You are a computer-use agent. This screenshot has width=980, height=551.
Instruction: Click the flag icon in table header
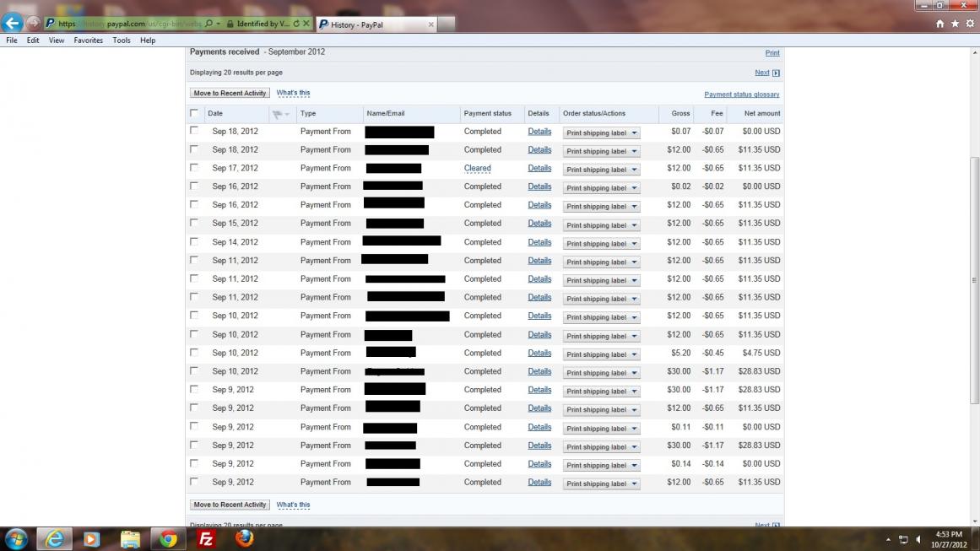(277, 114)
